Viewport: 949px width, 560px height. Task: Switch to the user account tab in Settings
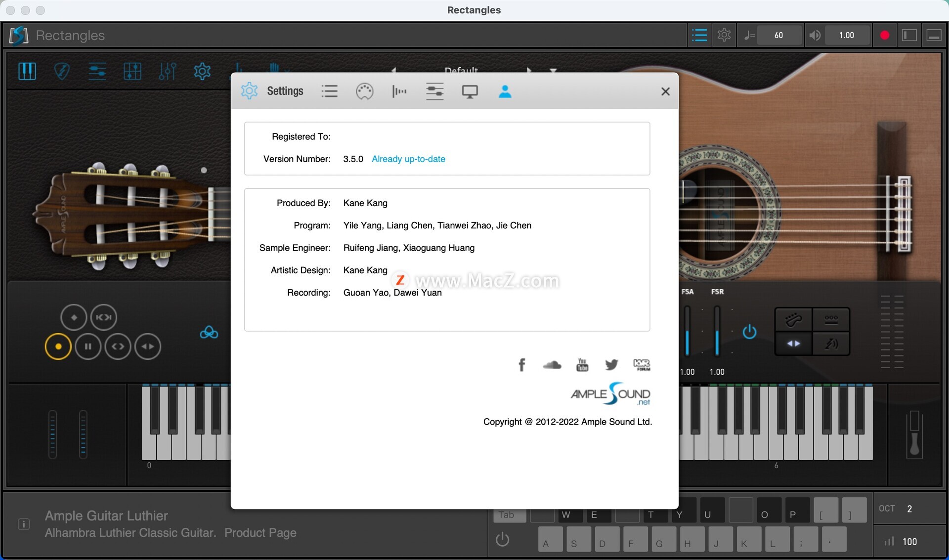click(x=505, y=91)
